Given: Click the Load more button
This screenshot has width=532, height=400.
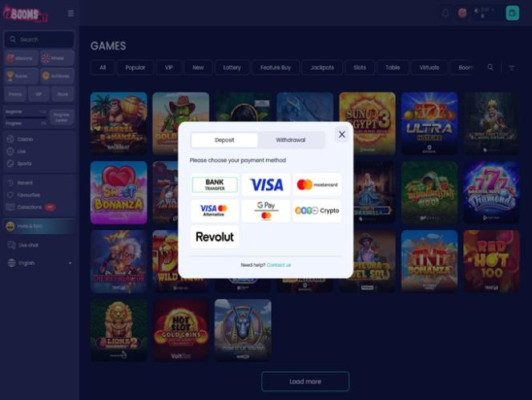Looking at the screenshot, I should click(x=305, y=382).
